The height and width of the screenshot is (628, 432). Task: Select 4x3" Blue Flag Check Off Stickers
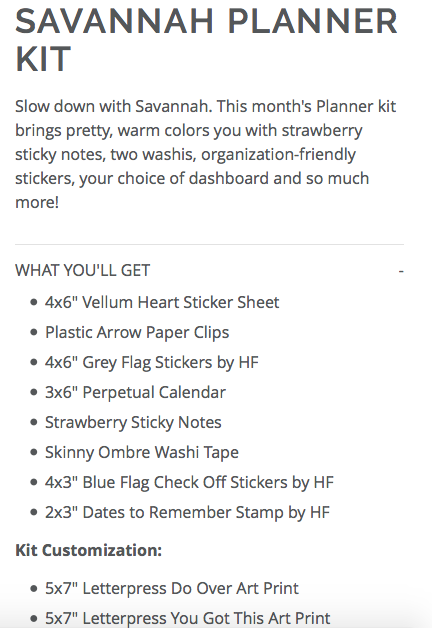click(x=189, y=483)
